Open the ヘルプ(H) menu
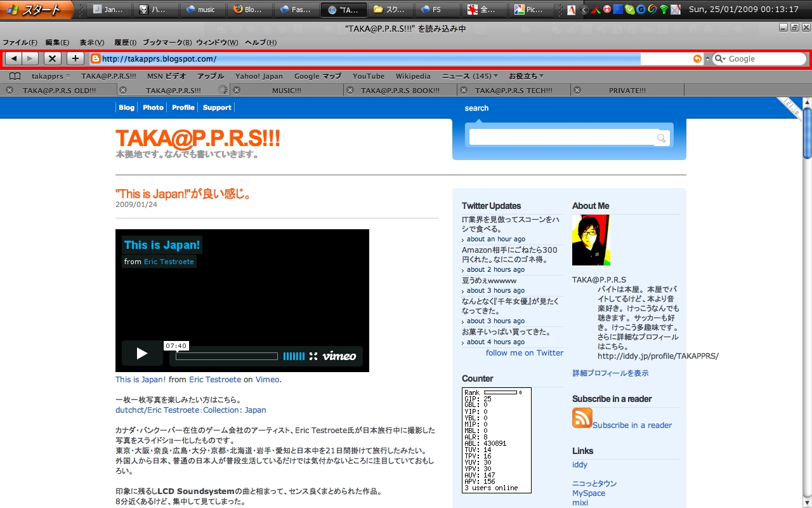Viewport: 812px width, 508px height. (x=261, y=43)
